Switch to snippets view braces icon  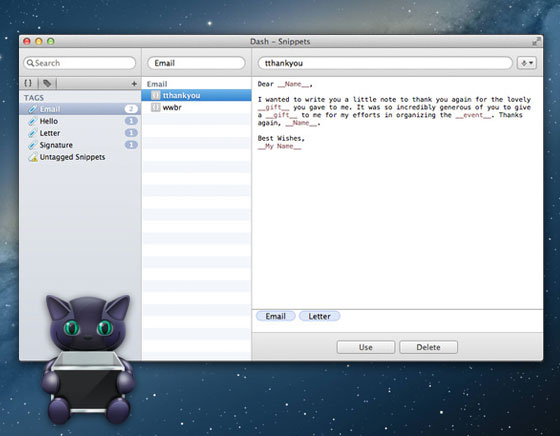28,84
